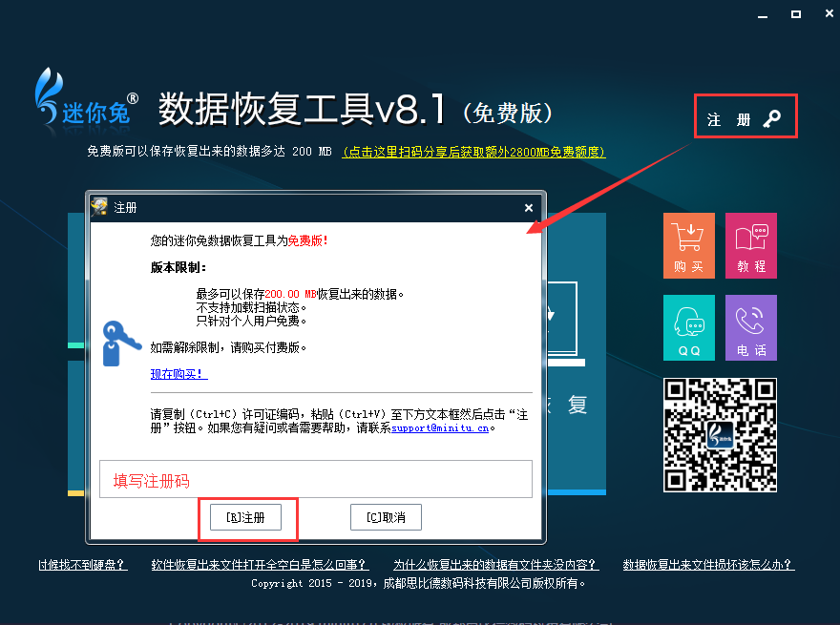Image resolution: width=840 pixels, height=625 pixels.
Task: Click the blue key icon in the dialog
Action: pyautogui.click(x=121, y=344)
